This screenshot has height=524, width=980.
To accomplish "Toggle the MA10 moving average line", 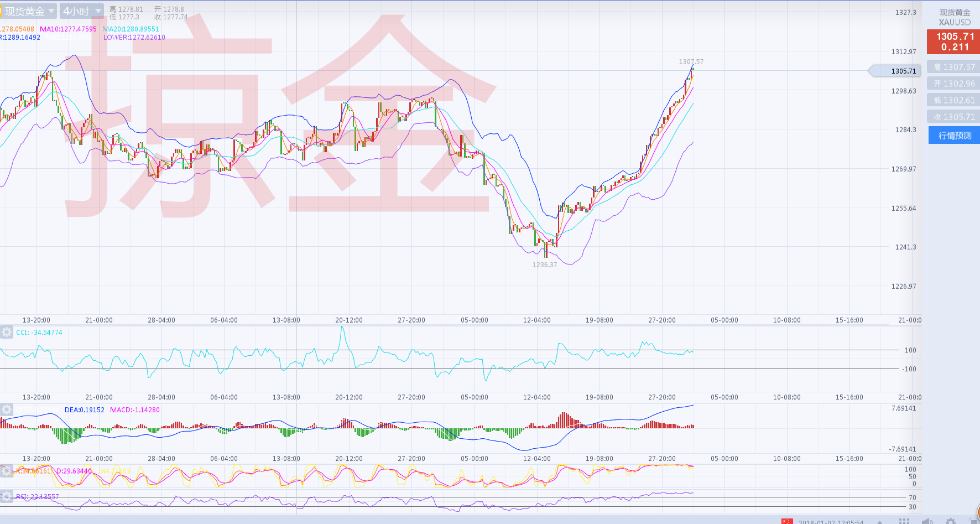I will click(68, 29).
